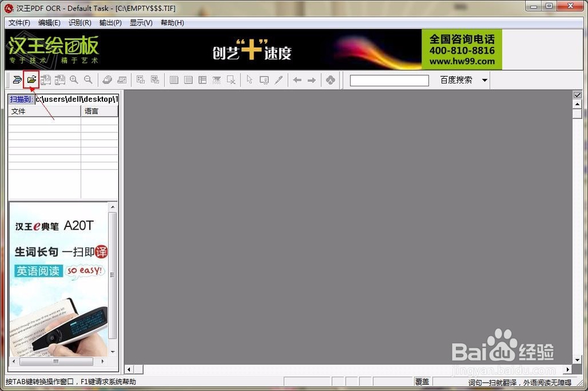Select the vertical lines text region icon
The height and width of the screenshot is (391, 588).
[x=188, y=80]
